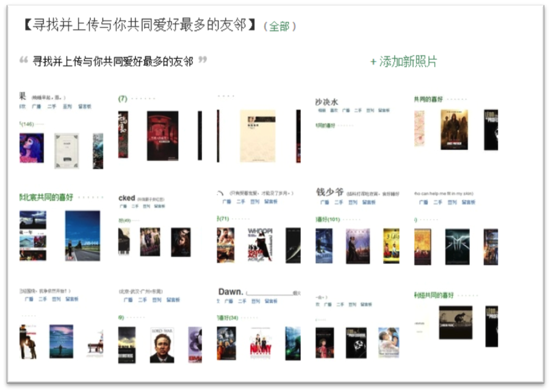Open the Lord of War poster
Image resolution: width=551 pixels, height=392 pixels.
[162, 345]
